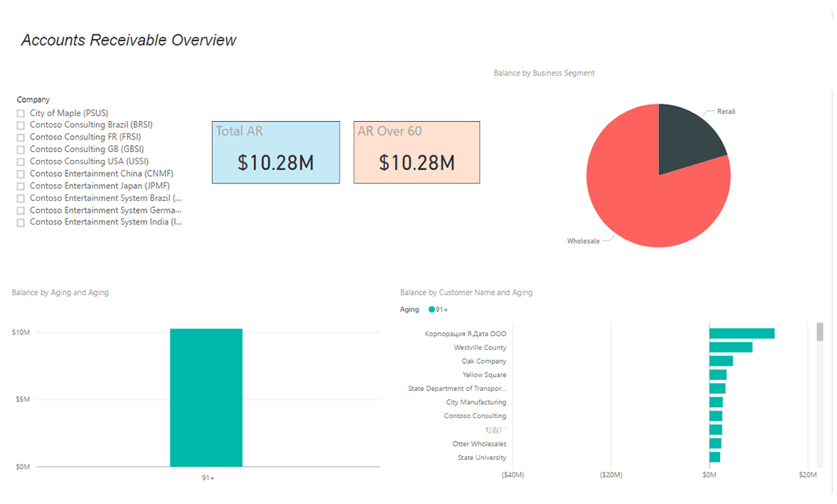The image size is (837, 504).
Task: Click the Company slicer header
Action: click(33, 100)
